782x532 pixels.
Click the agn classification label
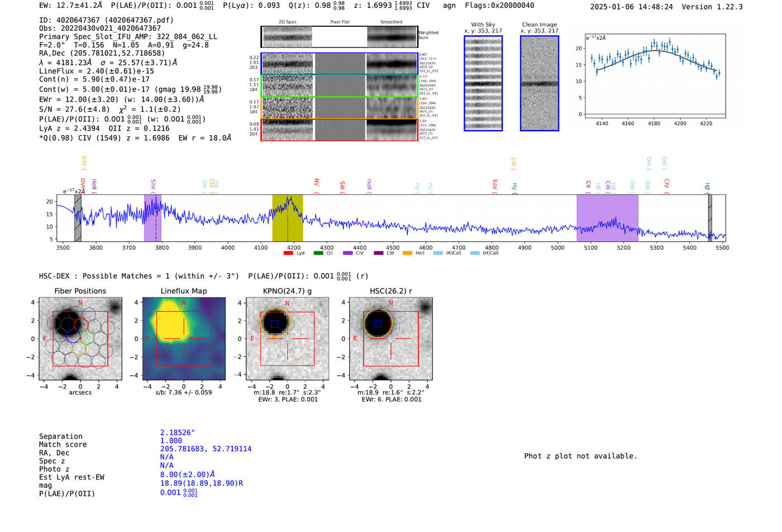coord(449,6)
